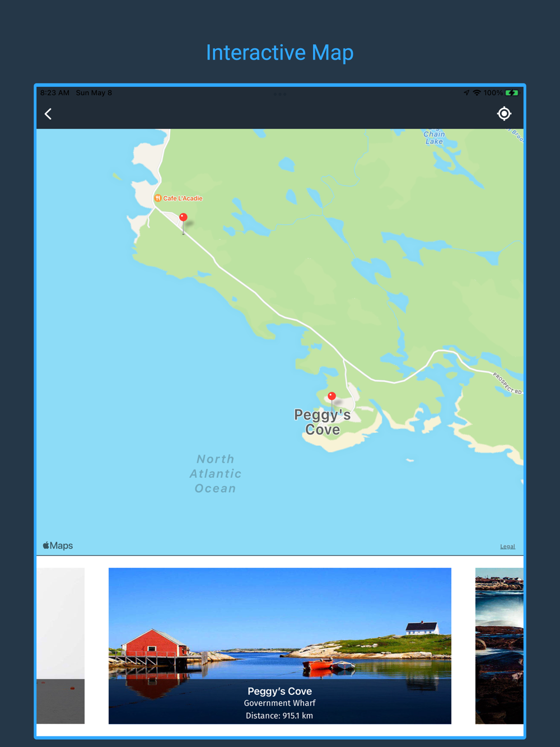Center the map on current location

(504, 114)
